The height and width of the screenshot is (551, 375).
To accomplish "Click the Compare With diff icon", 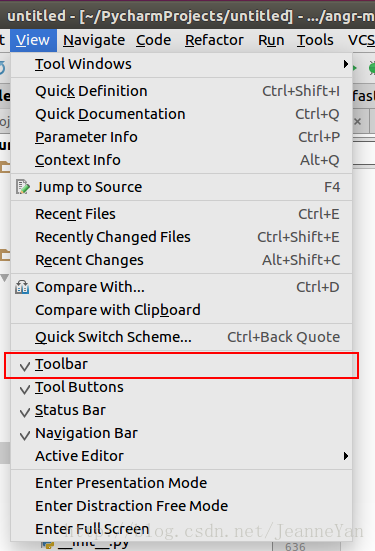I will (x=22, y=287).
